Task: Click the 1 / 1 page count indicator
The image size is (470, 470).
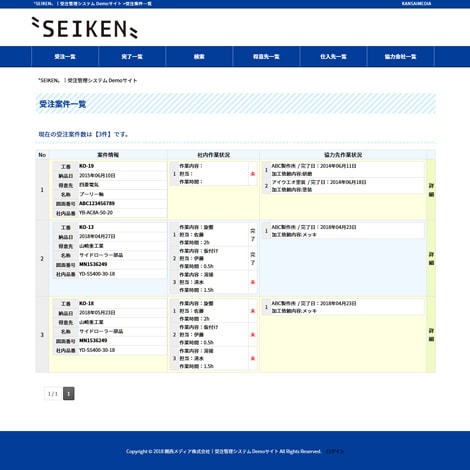Action: (53, 394)
